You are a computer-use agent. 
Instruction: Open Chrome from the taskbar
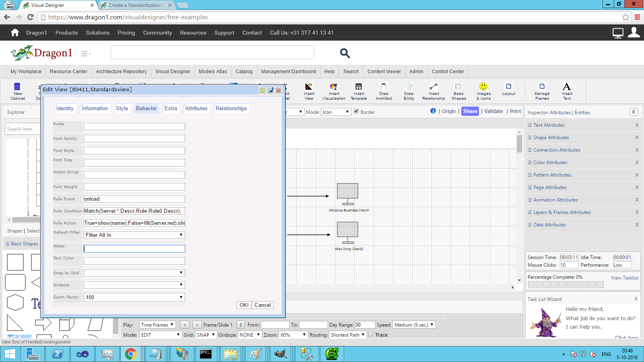(130, 354)
